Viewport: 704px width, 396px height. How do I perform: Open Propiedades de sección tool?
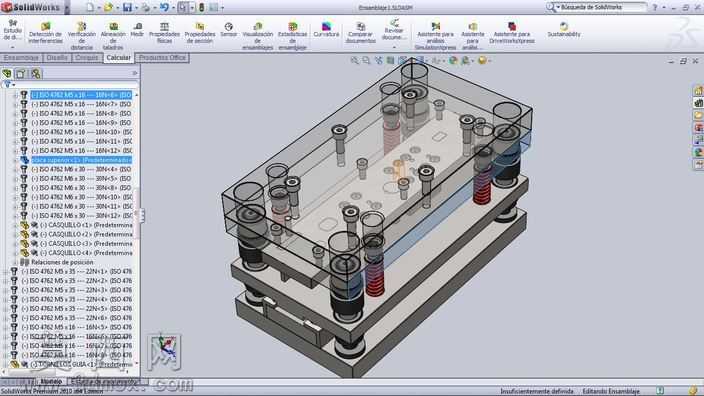[199, 33]
